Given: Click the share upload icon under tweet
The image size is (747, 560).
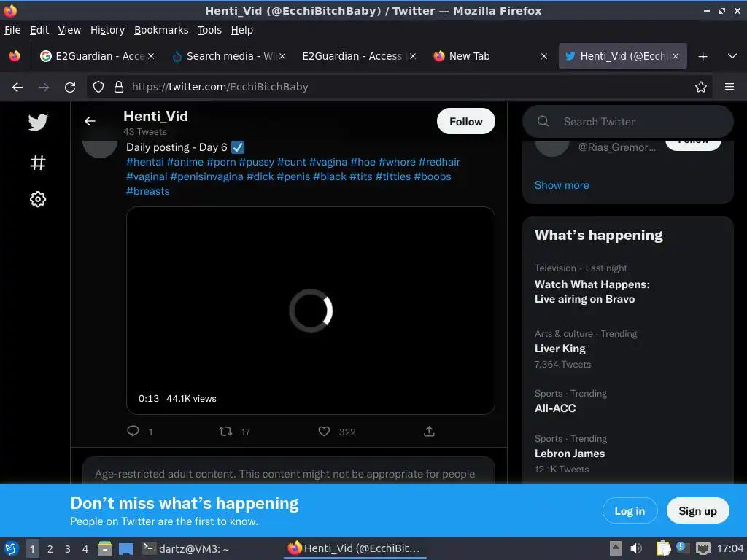Looking at the screenshot, I should pyautogui.click(x=429, y=432).
